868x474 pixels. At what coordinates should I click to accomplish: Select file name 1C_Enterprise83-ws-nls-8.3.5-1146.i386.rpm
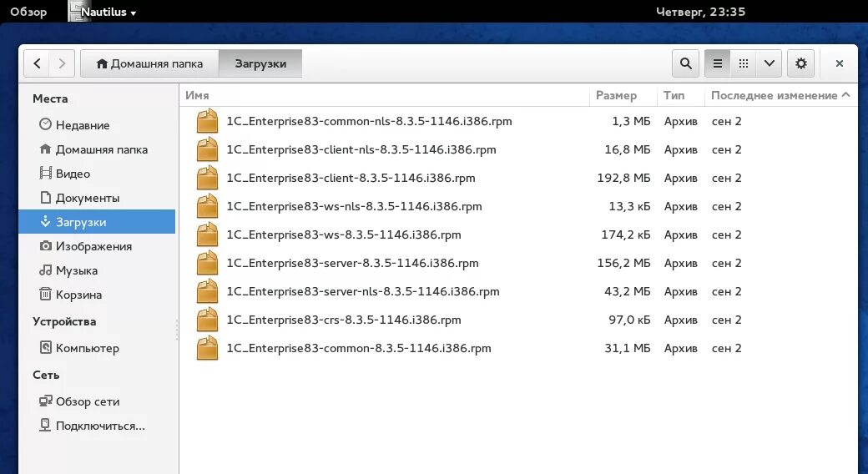point(354,206)
